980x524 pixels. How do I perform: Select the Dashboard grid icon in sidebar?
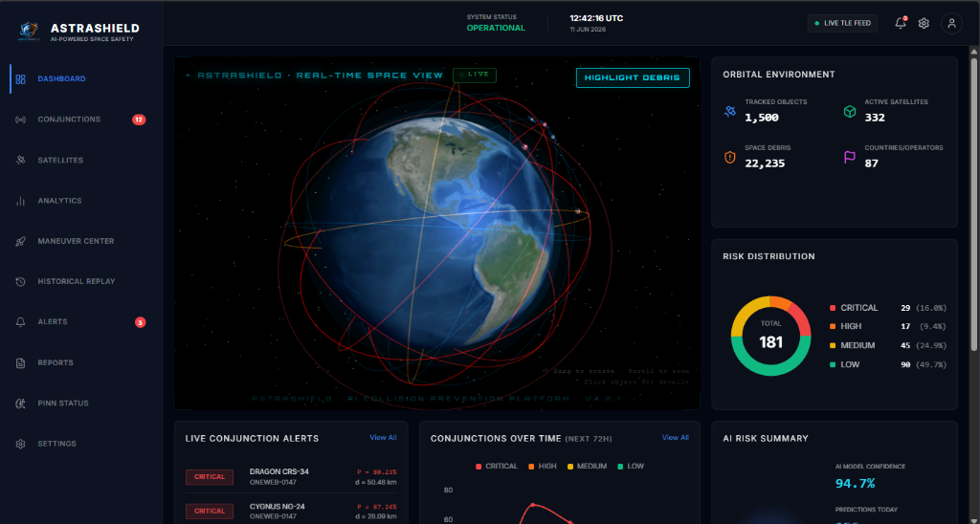click(x=21, y=79)
